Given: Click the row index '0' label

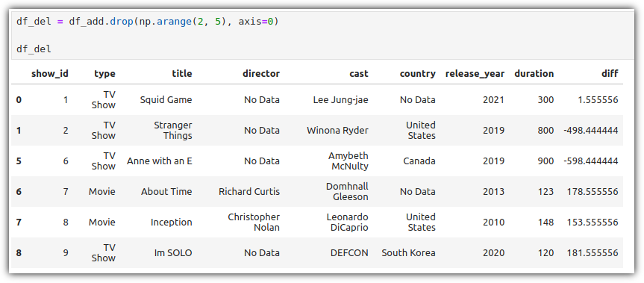Looking at the screenshot, I should (19, 100).
